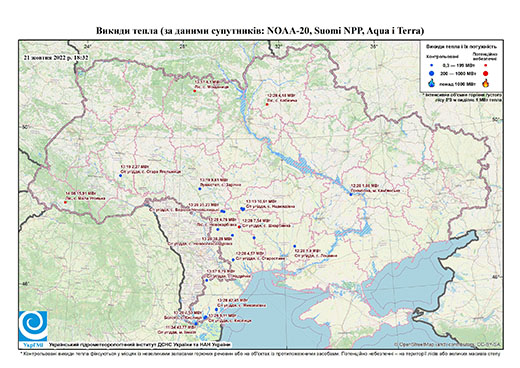Click the blue marker labeled 13:13 10,61 МВт
Image resolution: width=520 pixels, height=368 pixels.
pyautogui.click(x=243, y=209)
